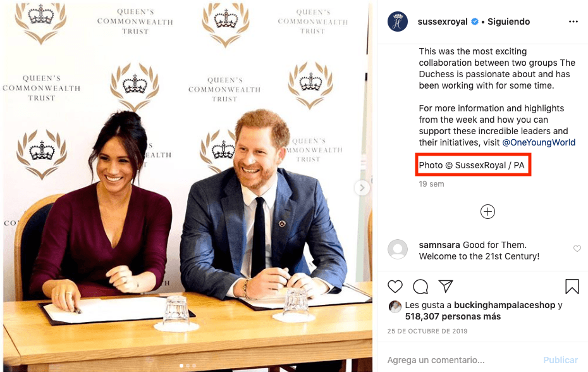588x372 pixels.
Task: Open samnsara's profile avatar
Action: [398, 249]
